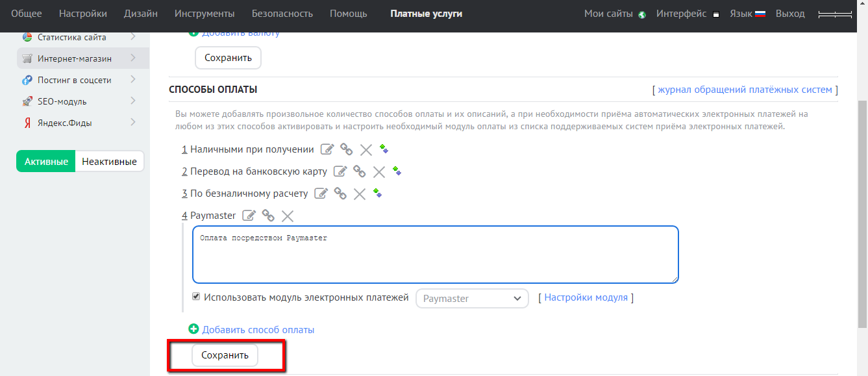The height and width of the screenshot is (376, 868).
Task: Switch to the 'Неактивные' modules toggle
Action: [x=109, y=162]
